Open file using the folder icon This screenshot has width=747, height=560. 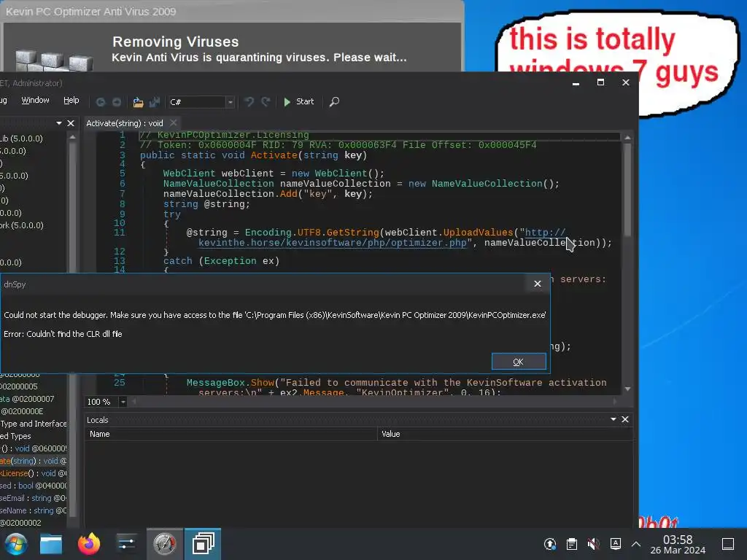(x=138, y=102)
